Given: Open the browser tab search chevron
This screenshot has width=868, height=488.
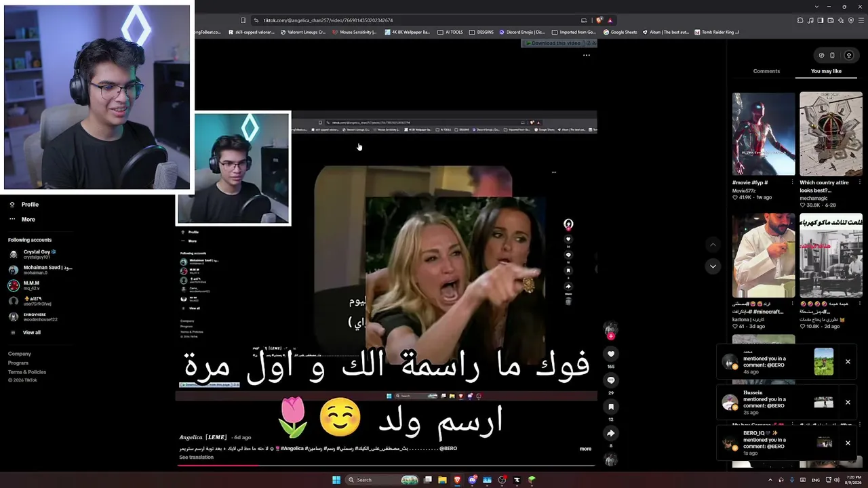Looking at the screenshot, I should click(x=816, y=7).
